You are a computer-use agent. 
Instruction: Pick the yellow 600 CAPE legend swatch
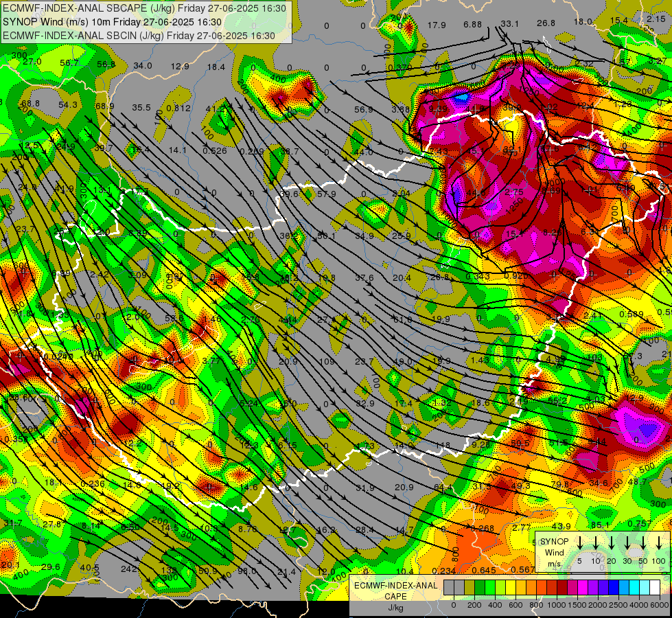click(x=511, y=587)
